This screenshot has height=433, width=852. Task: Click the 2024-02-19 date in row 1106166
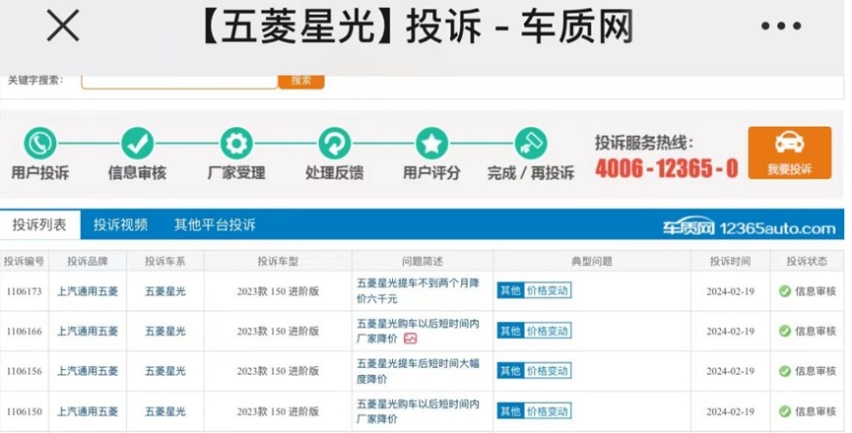[730, 331]
